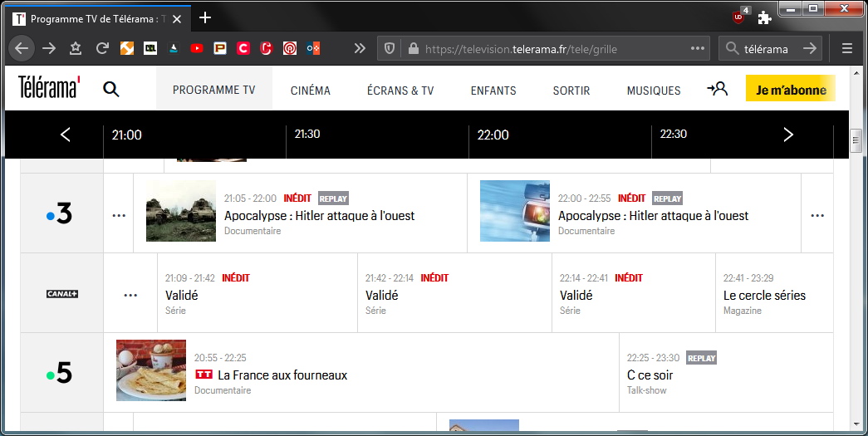This screenshot has width=868, height=436.
Task: Show more toolbar items via double chevron
Action: click(360, 48)
